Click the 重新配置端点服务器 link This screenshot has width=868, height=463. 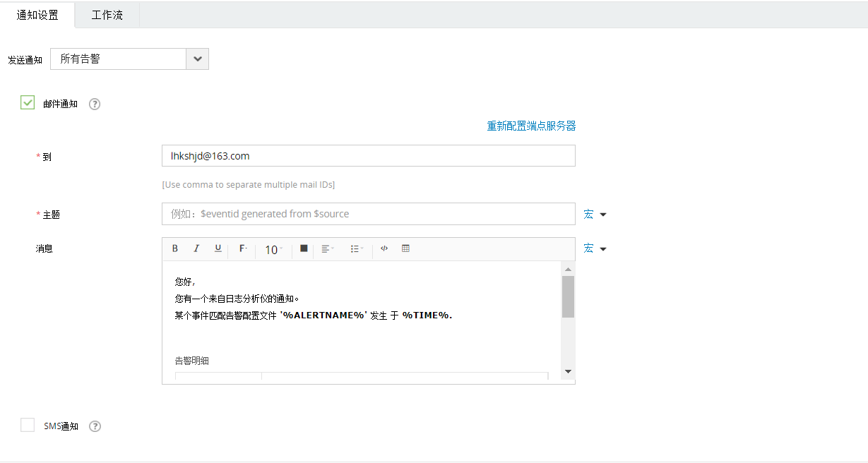tap(530, 125)
